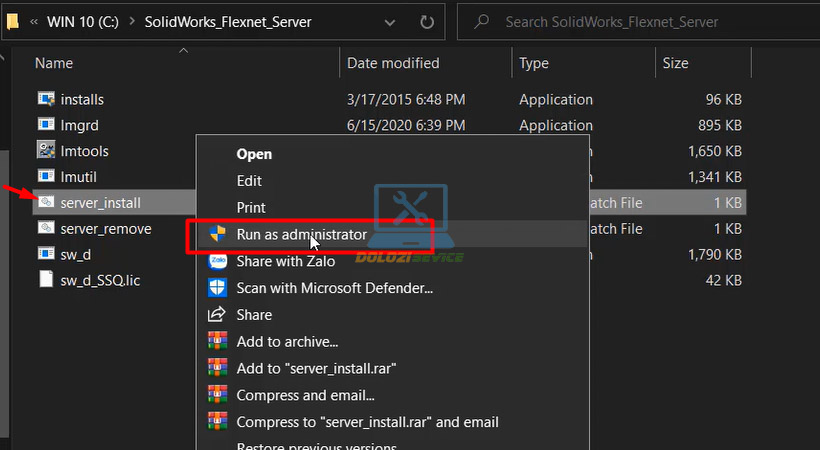Click the WinRAR icon beside Add to archive
Image resolution: width=820 pixels, height=450 pixels.
217,342
